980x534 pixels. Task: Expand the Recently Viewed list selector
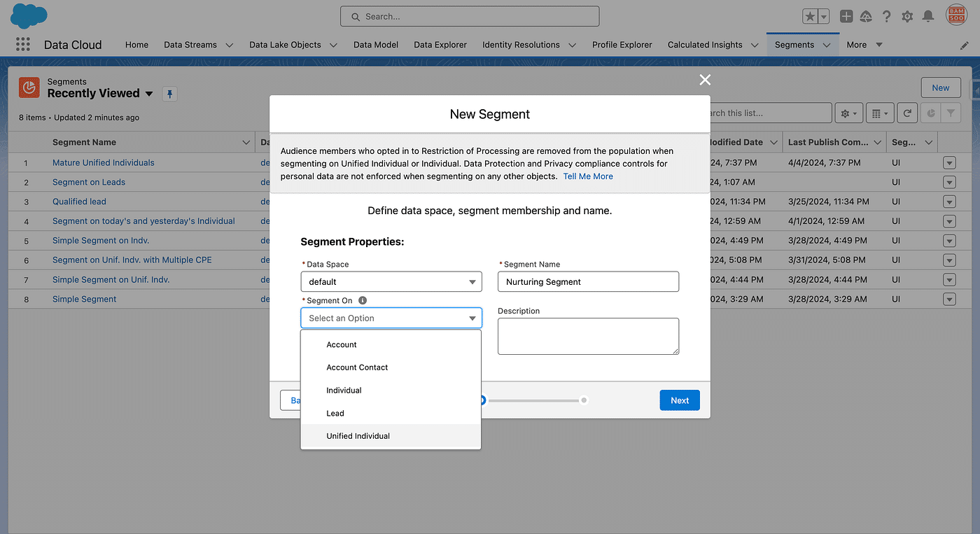pyautogui.click(x=148, y=94)
